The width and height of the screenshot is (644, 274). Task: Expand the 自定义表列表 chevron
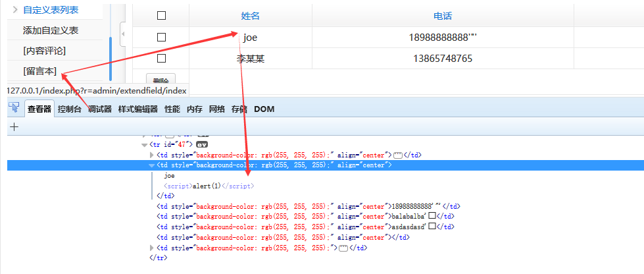15,9
